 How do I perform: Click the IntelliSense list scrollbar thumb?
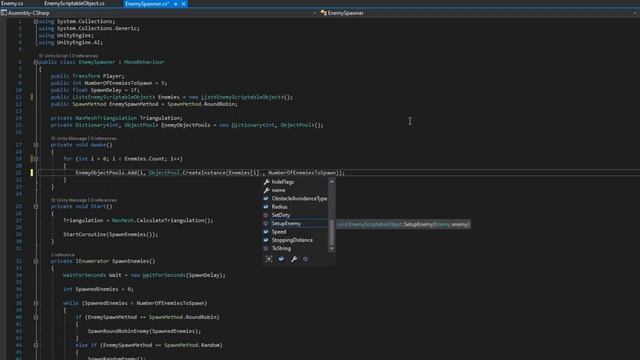(x=331, y=233)
